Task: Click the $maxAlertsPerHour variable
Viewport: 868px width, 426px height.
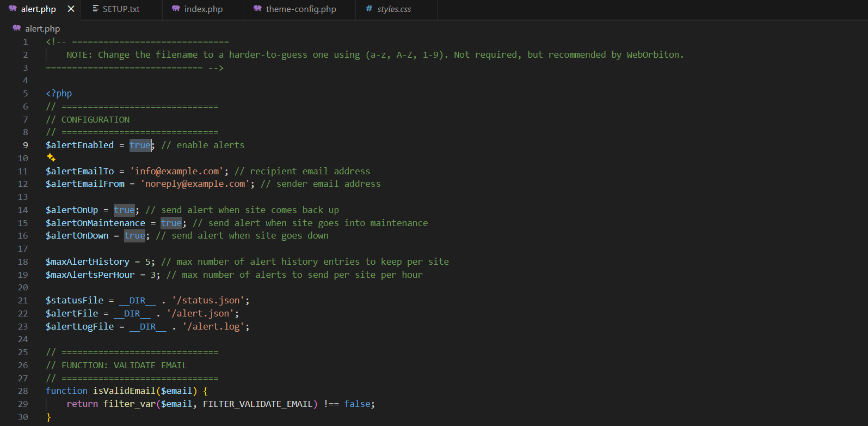Action: pos(90,275)
